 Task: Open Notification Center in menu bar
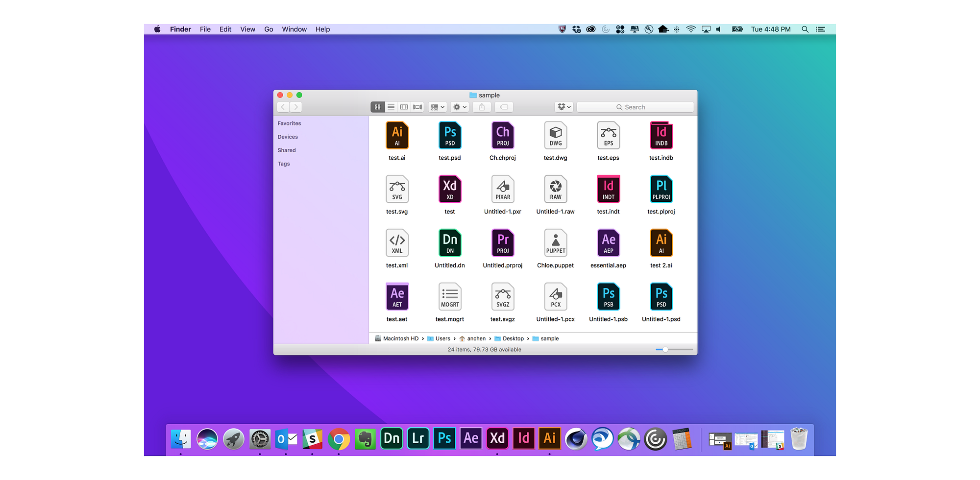820,29
